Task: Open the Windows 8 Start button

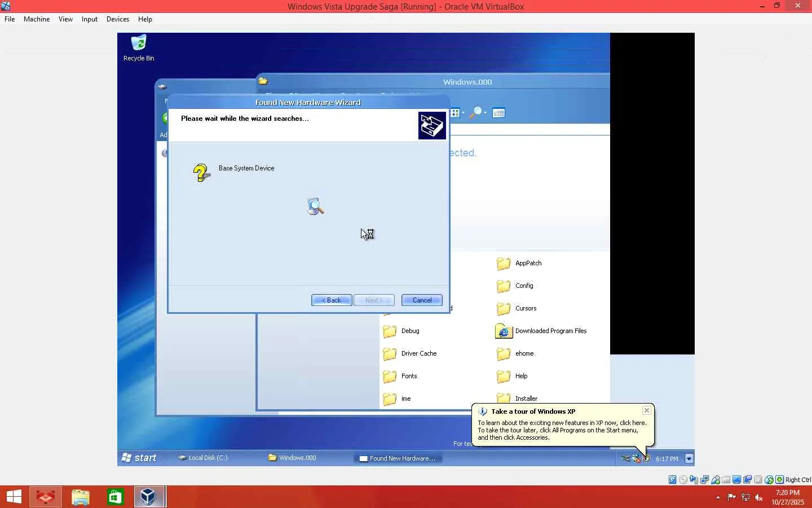Action: pyautogui.click(x=14, y=497)
